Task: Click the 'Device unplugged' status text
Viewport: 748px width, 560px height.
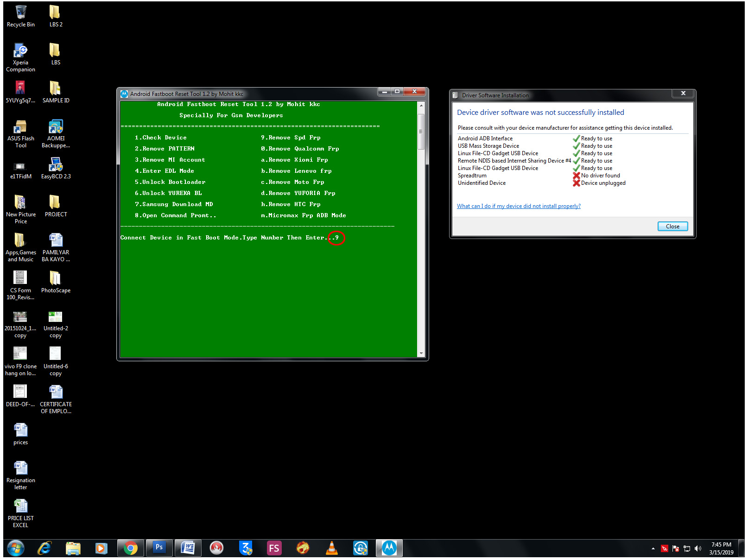Action: 603,183
